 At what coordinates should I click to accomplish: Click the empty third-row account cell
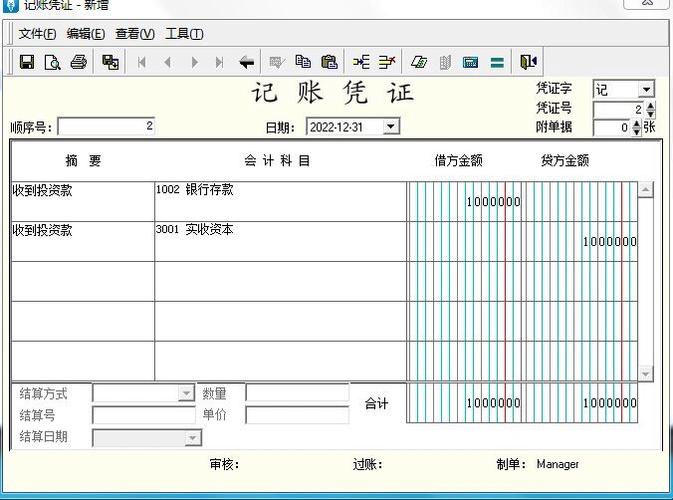click(280, 281)
